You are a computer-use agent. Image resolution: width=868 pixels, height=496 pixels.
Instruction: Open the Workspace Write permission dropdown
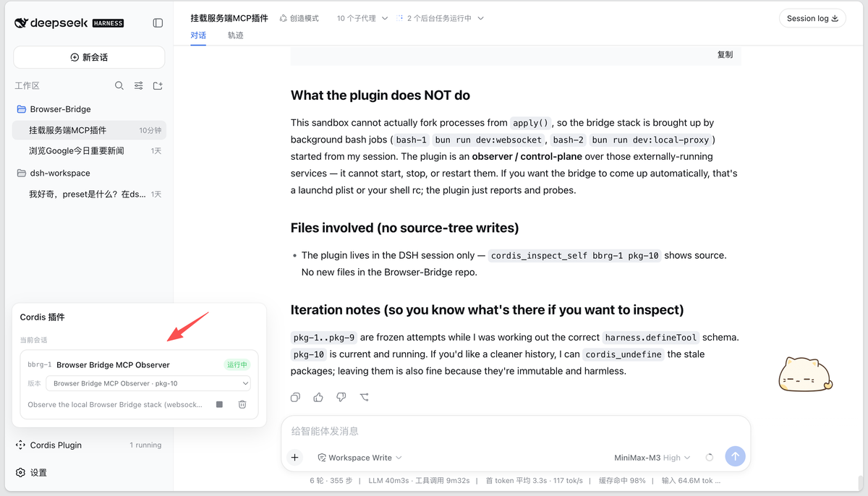[x=359, y=458]
